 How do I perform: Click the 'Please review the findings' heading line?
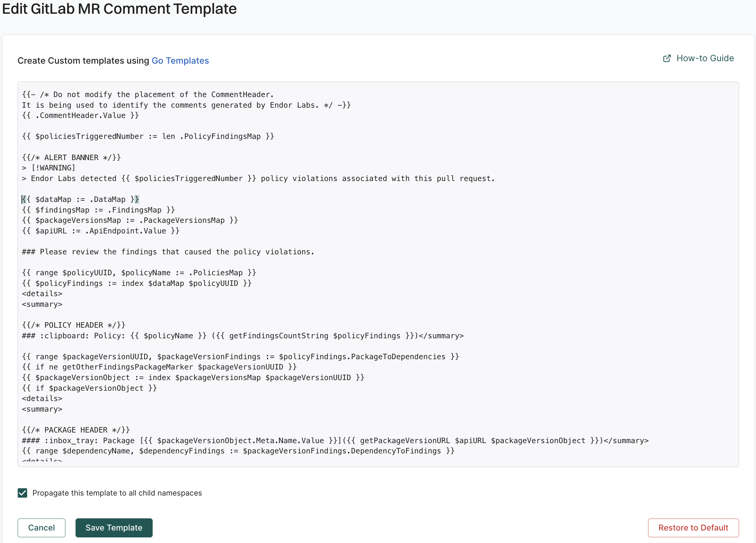click(x=168, y=252)
